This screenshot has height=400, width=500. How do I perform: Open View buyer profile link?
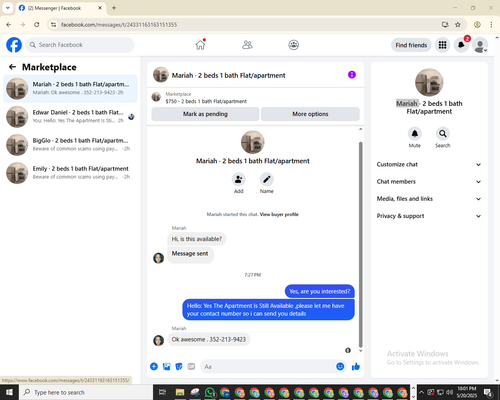[x=279, y=214]
